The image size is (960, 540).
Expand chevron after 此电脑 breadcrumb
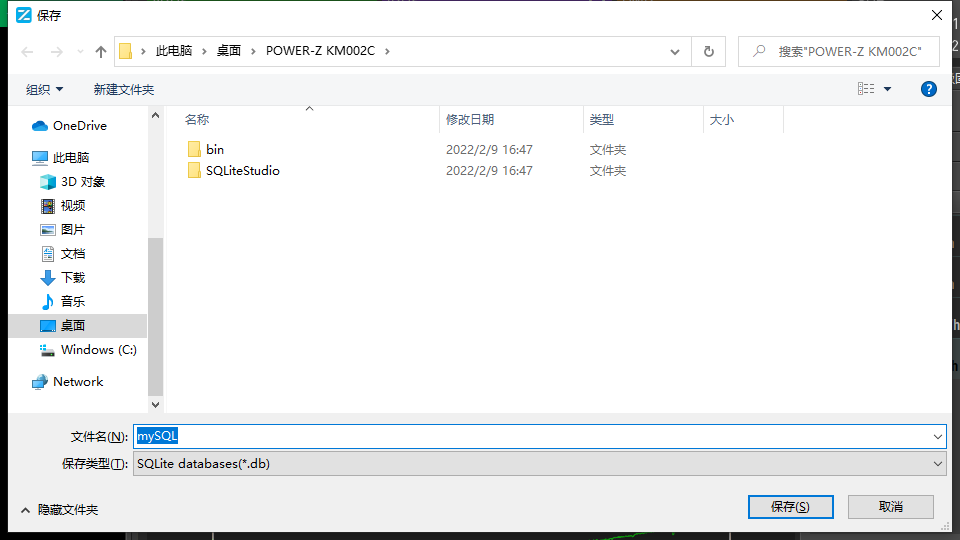(204, 51)
